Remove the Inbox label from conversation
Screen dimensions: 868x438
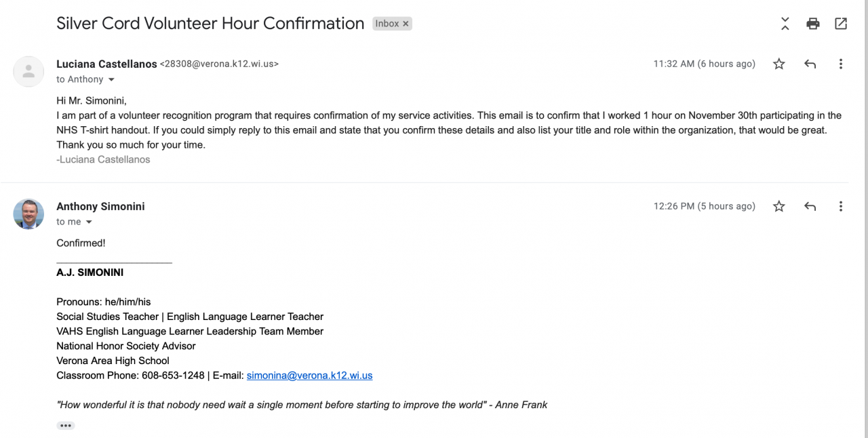pyautogui.click(x=406, y=24)
